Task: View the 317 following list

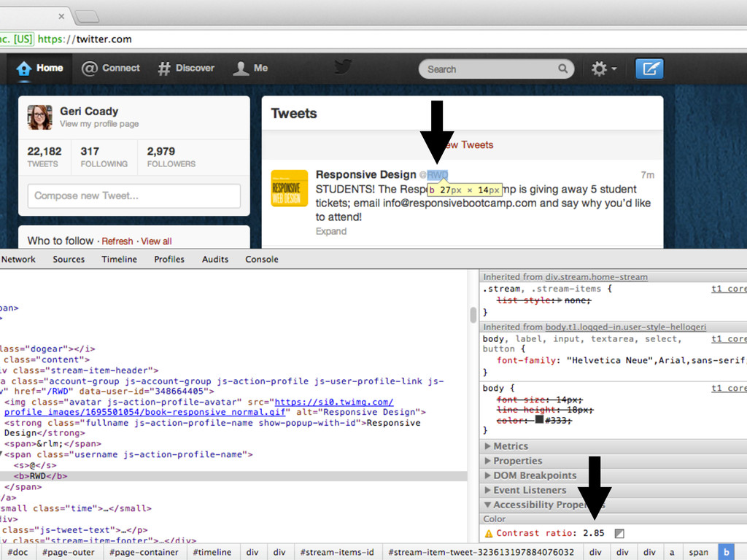Action: 104,157
